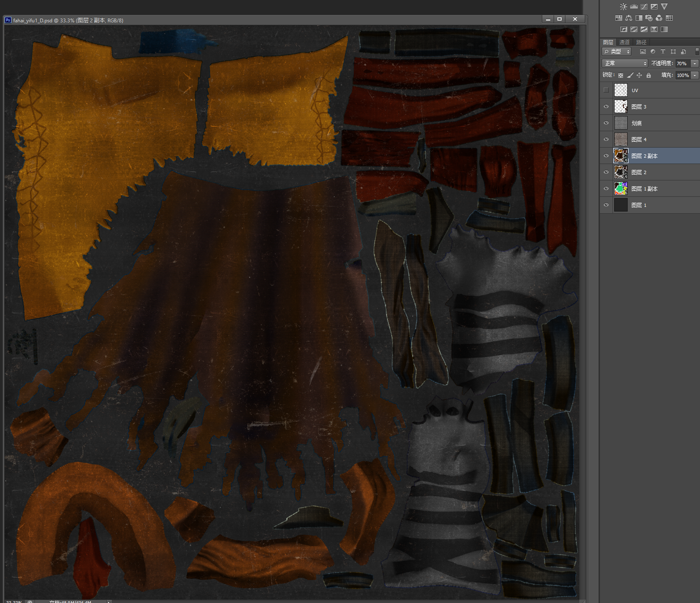Switch to the 路径 tab

point(641,42)
